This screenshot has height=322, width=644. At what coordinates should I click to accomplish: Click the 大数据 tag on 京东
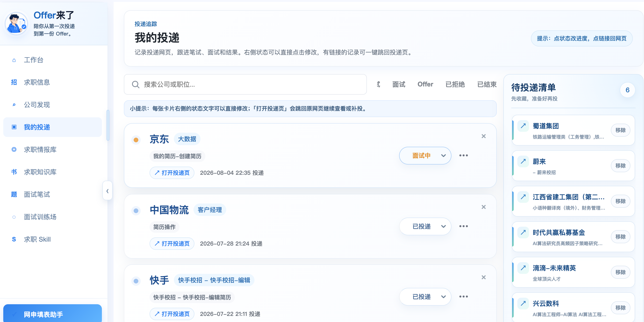[187, 139]
